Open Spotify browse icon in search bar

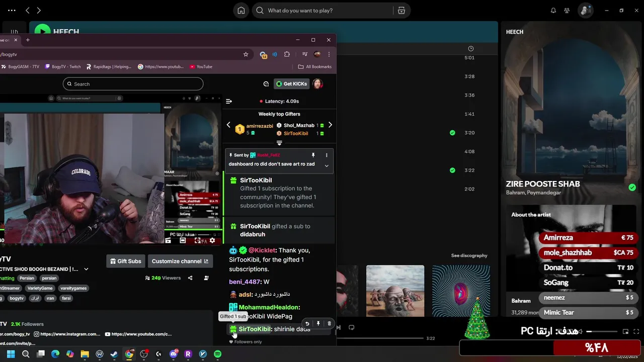[x=401, y=11]
